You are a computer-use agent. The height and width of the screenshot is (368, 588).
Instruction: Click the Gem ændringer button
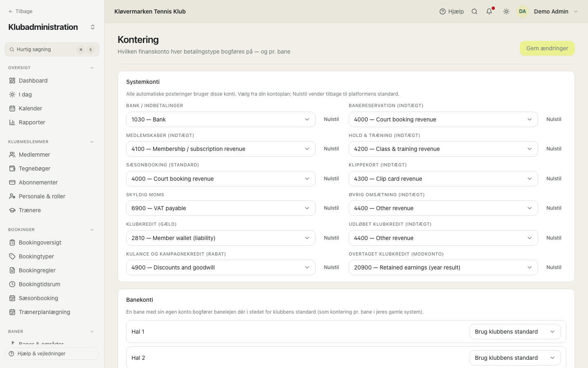pyautogui.click(x=547, y=48)
